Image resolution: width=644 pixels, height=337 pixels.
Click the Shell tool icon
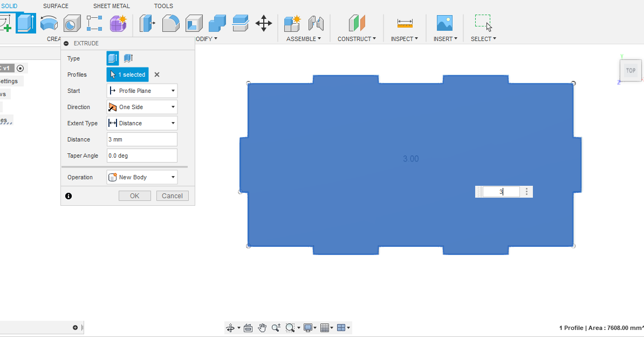(x=194, y=23)
